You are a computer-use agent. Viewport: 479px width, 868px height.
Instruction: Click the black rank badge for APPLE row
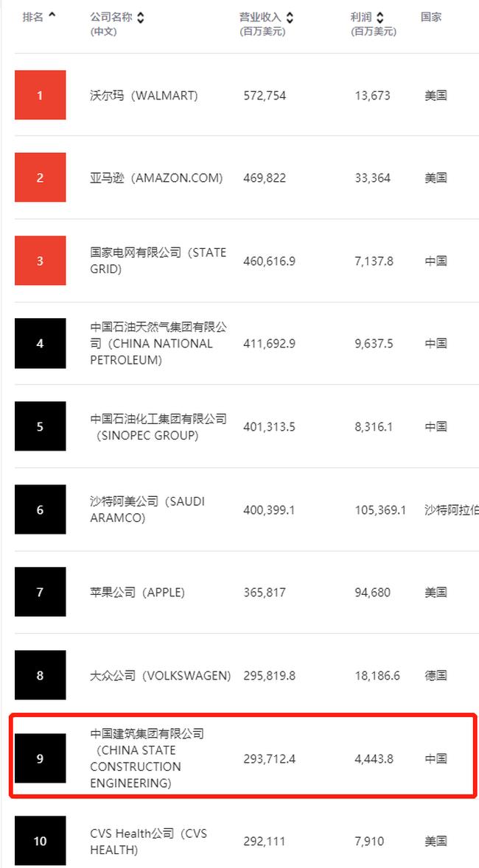[41, 592]
